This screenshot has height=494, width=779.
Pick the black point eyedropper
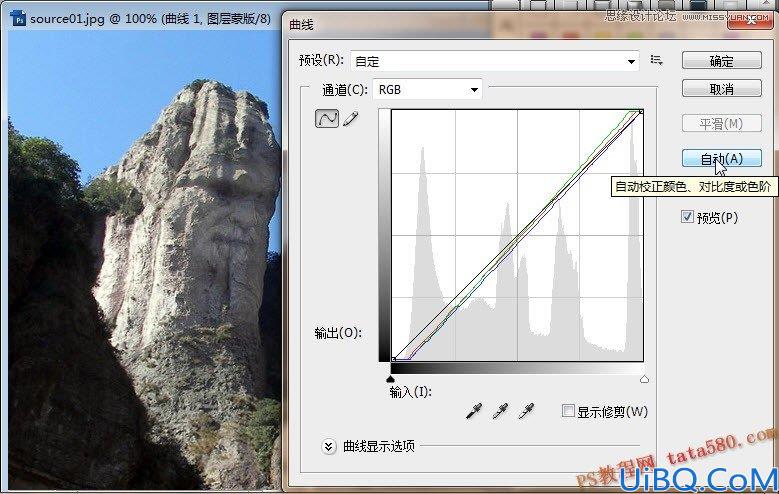474,411
